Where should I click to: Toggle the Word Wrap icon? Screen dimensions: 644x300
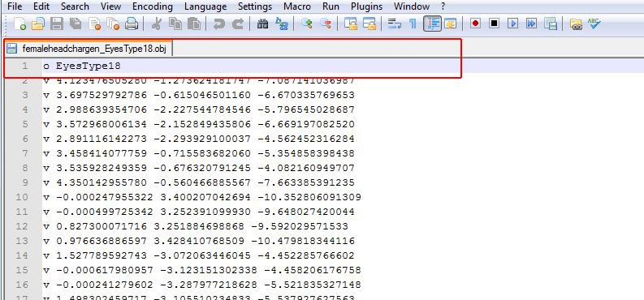pos(395,24)
